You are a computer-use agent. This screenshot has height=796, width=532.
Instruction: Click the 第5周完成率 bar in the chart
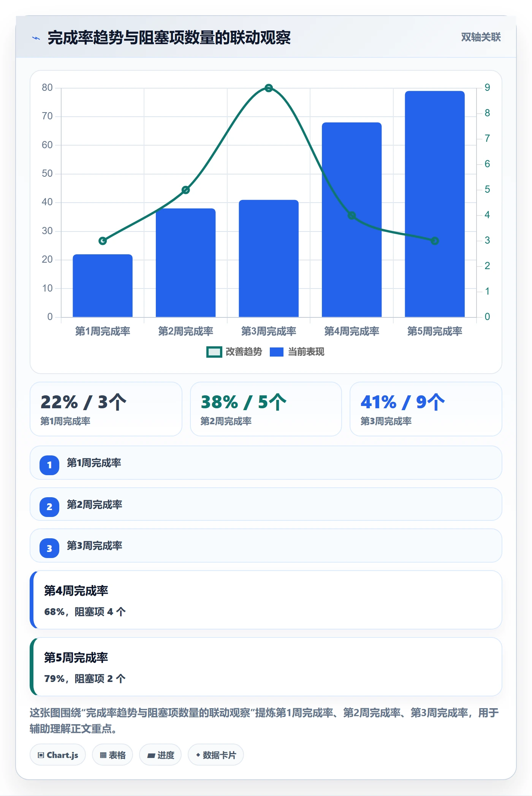[x=435, y=204]
